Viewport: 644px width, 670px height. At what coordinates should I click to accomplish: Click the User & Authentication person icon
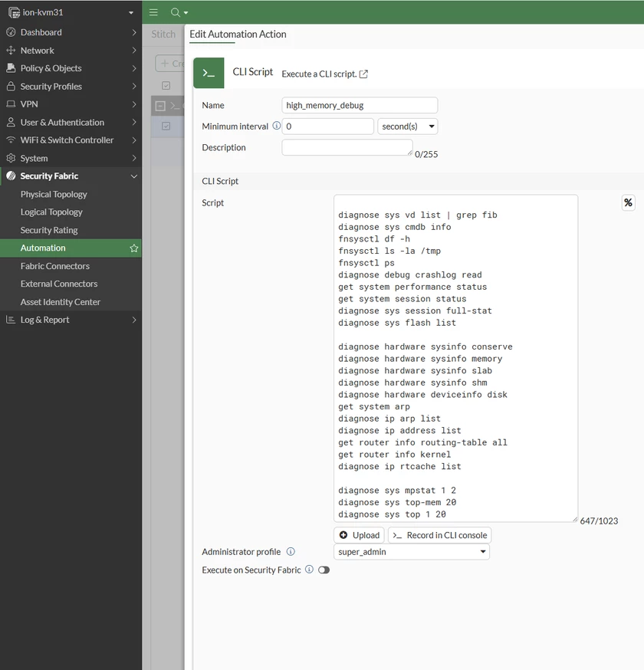click(11, 122)
